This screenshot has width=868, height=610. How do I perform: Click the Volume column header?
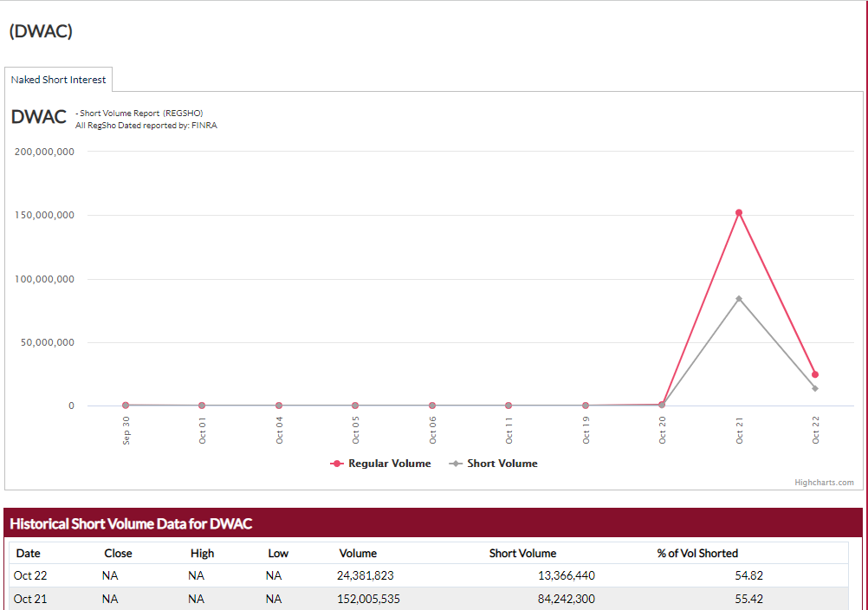pyautogui.click(x=358, y=553)
